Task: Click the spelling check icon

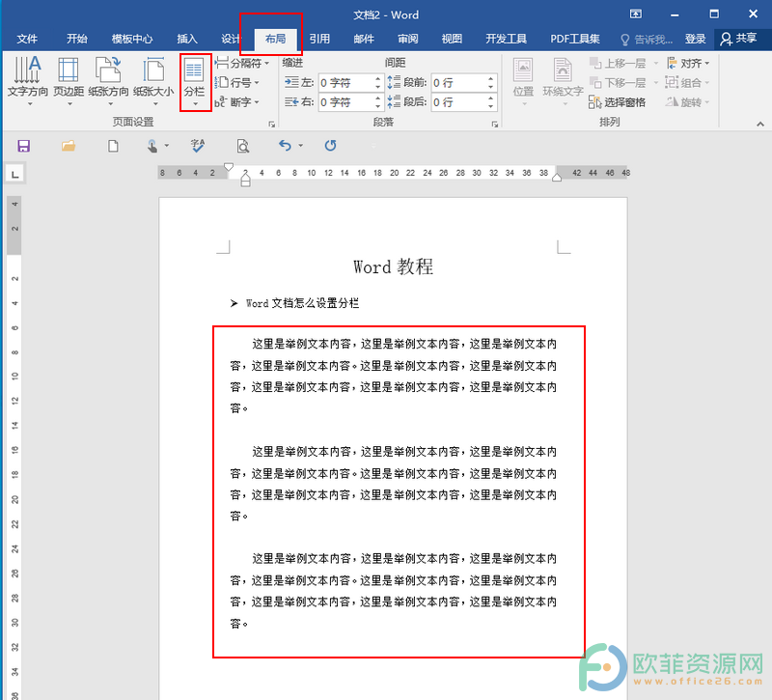Action: point(198,146)
